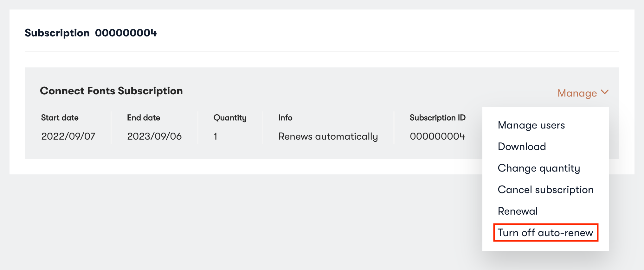Click the Renews automatically info text
This screenshot has width=644, height=270.
click(328, 137)
